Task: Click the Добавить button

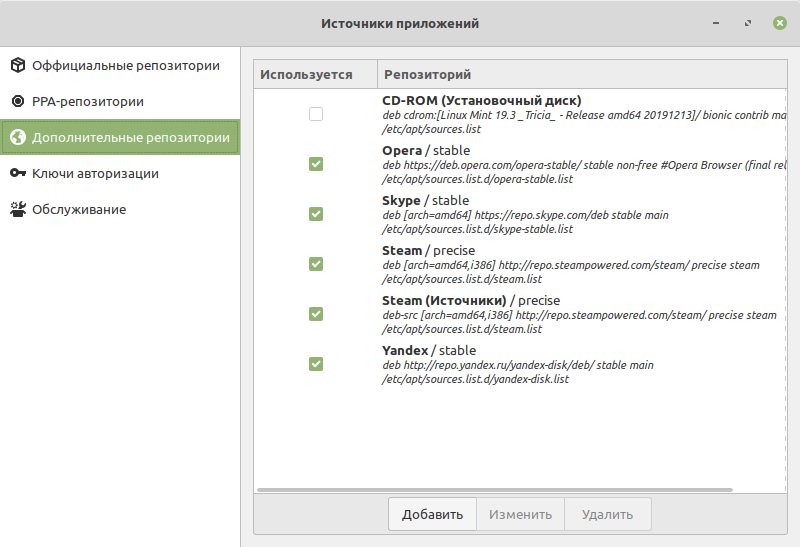Action: [x=432, y=514]
